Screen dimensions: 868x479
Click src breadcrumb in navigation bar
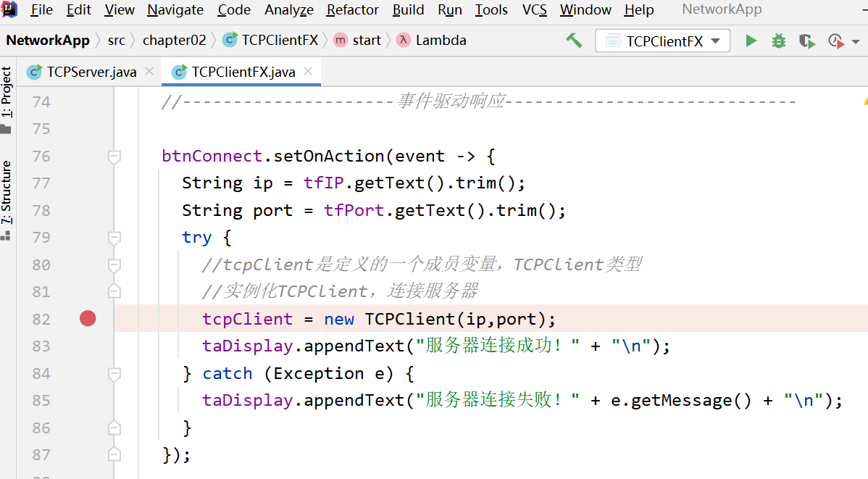click(116, 41)
